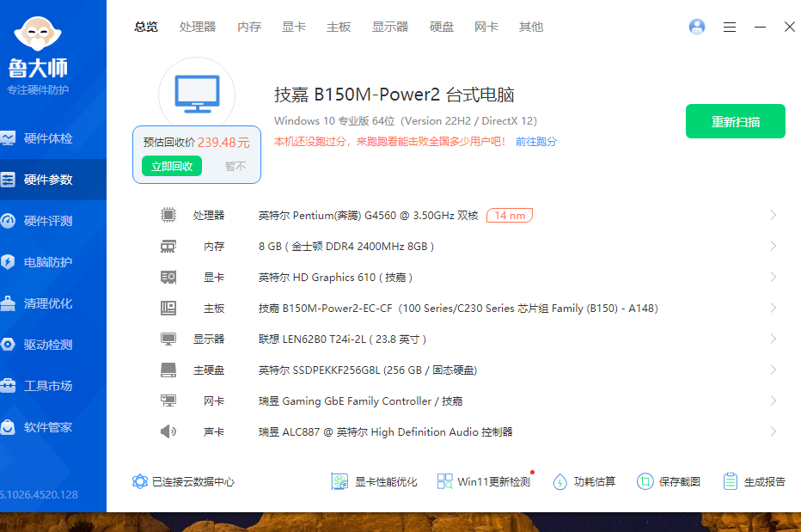Screen dimensions: 801x532
Task: Expand the processor details row arrow
Action: (773, 216)
